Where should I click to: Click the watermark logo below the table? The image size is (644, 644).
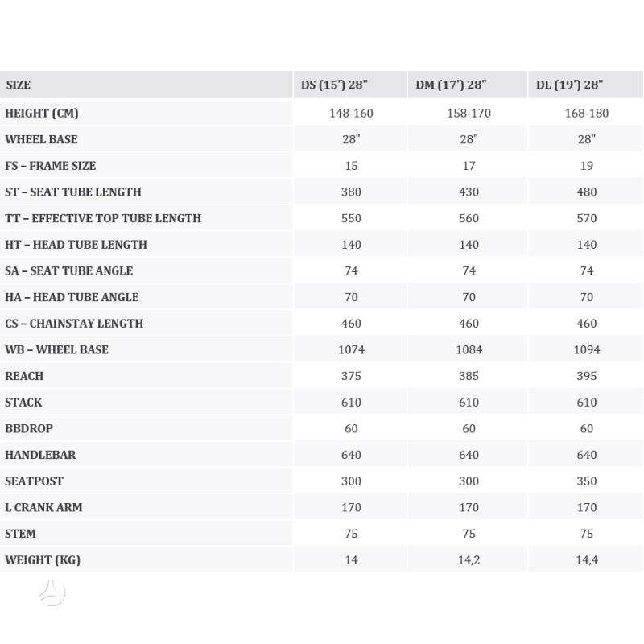52,592
